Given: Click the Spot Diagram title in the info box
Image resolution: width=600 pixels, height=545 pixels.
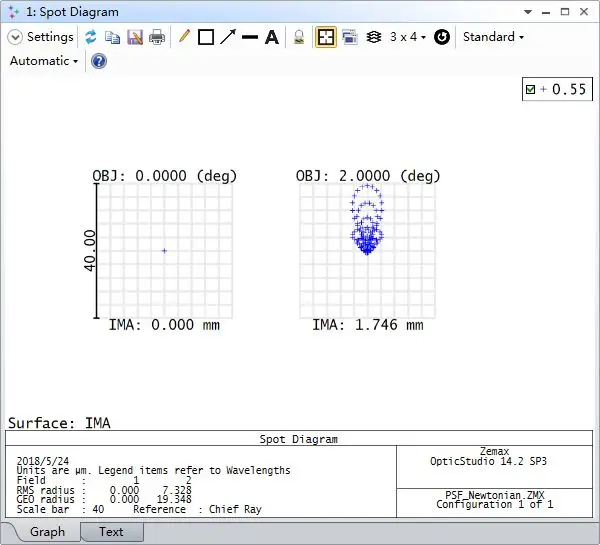Looking at the screenshot, I should point(299,439).
